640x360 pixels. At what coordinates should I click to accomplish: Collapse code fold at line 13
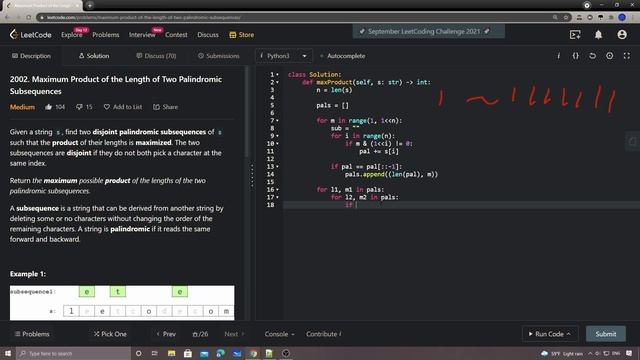click(278, 167)
